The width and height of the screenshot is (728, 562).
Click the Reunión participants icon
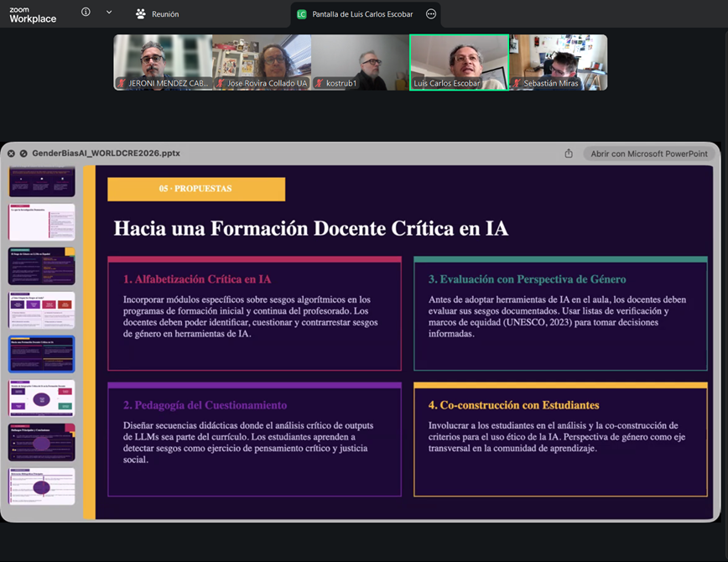141,14
